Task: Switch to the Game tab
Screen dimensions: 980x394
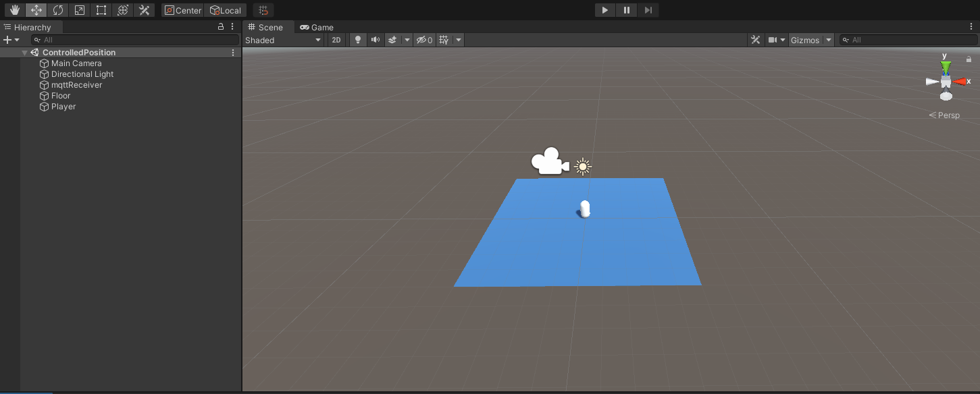Action: coord(317,28)
